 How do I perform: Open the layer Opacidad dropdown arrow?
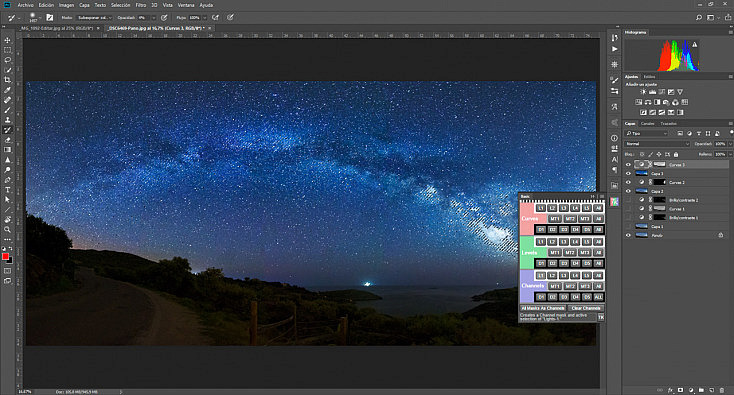(730, 144)
